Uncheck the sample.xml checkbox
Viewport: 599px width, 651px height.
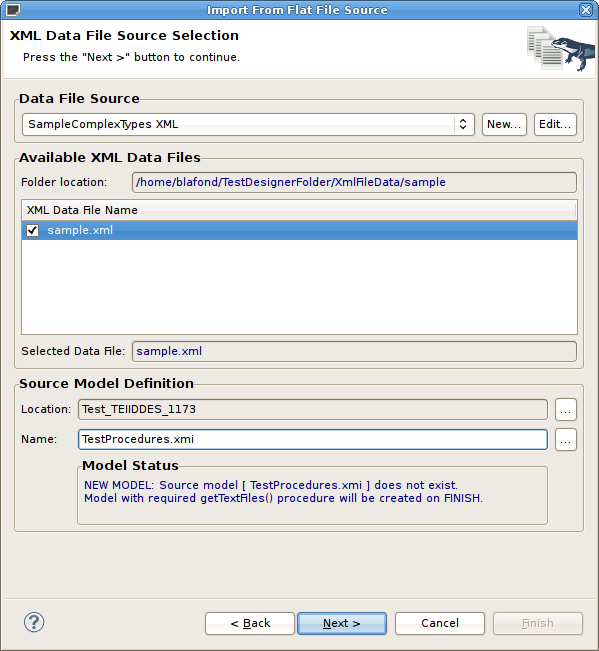32,230
